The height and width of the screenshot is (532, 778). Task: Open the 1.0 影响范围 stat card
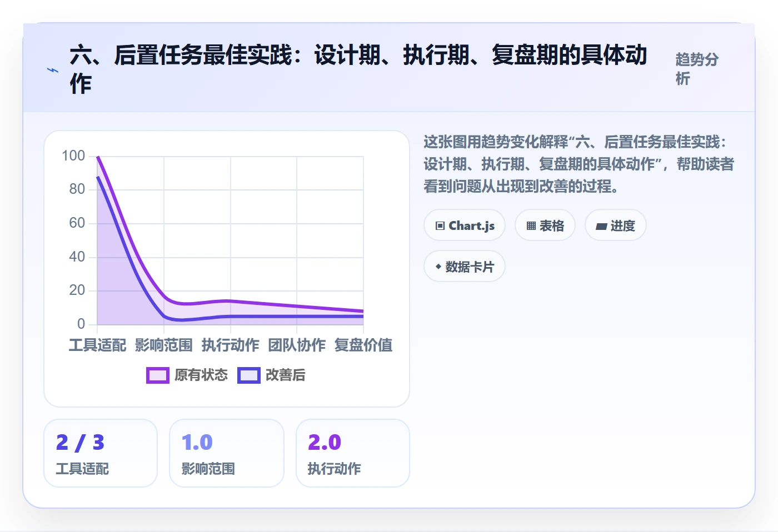[x=227, y=453]
